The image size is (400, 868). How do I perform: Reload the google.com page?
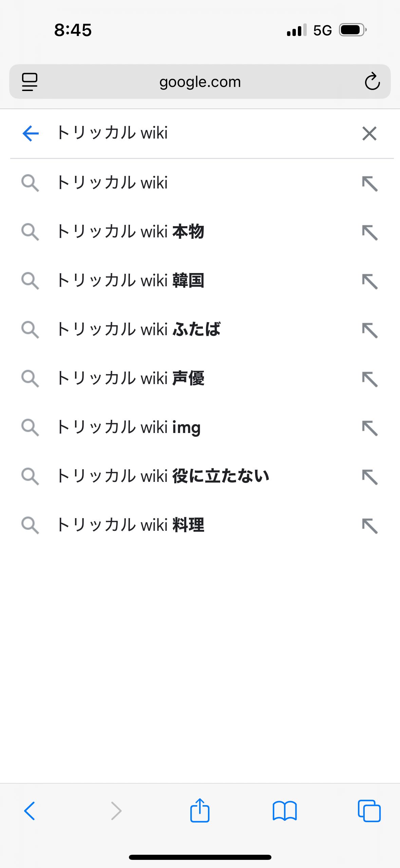click(372, 82)
